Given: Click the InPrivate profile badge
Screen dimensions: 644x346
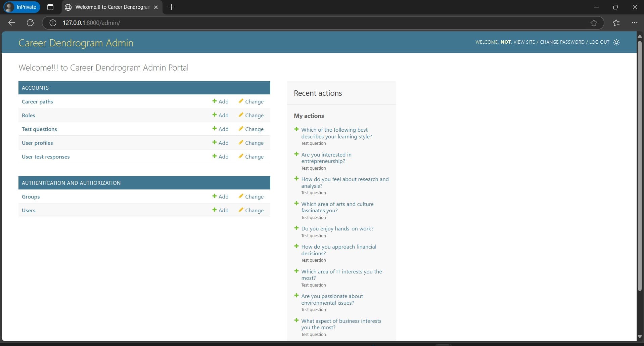Looking at the screenshot, I should coord(22,7).
